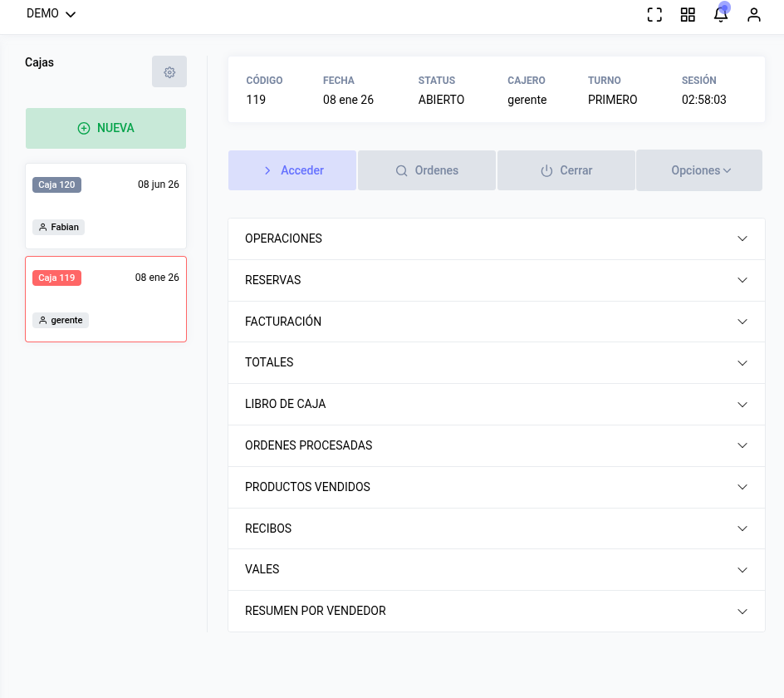
Task: Click the Cajas heading
Action: coord(40,62)
